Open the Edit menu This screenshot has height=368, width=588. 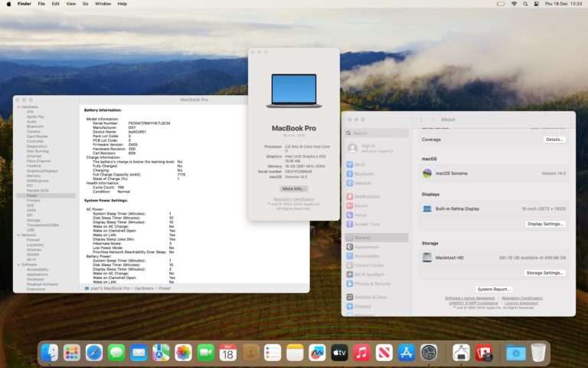[x=55, y=4]
